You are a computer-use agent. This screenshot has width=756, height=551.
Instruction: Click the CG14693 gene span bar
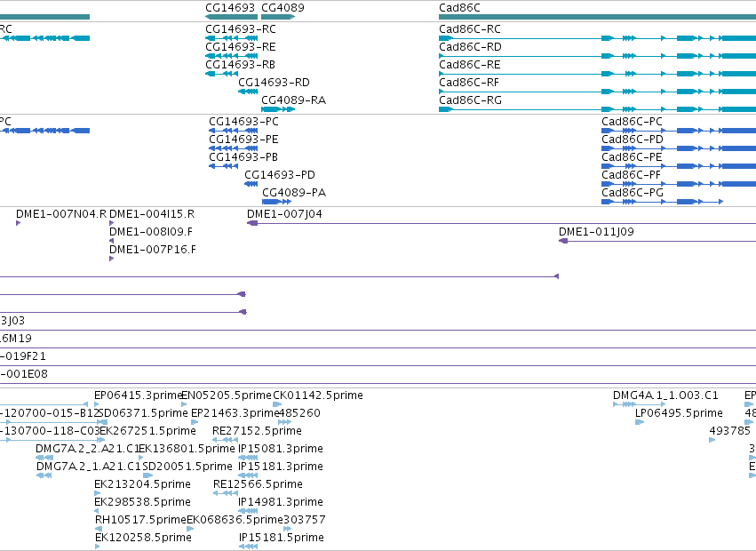pyautogui.click(x=232, y=17)
